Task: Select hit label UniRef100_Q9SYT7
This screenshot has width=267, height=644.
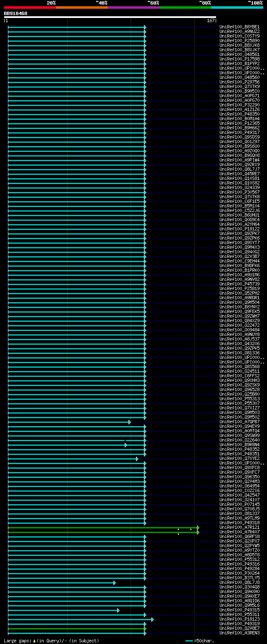Action: pos(239,243)
